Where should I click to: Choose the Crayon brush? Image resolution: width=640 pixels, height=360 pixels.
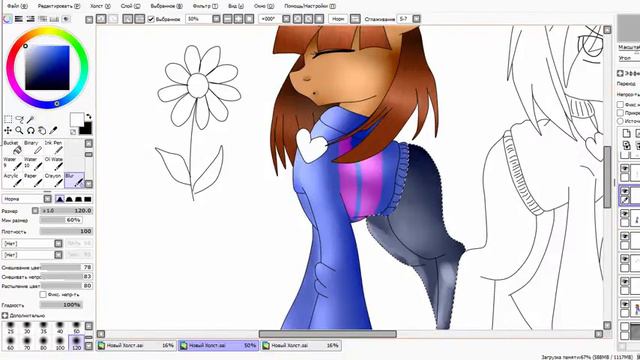53,180
